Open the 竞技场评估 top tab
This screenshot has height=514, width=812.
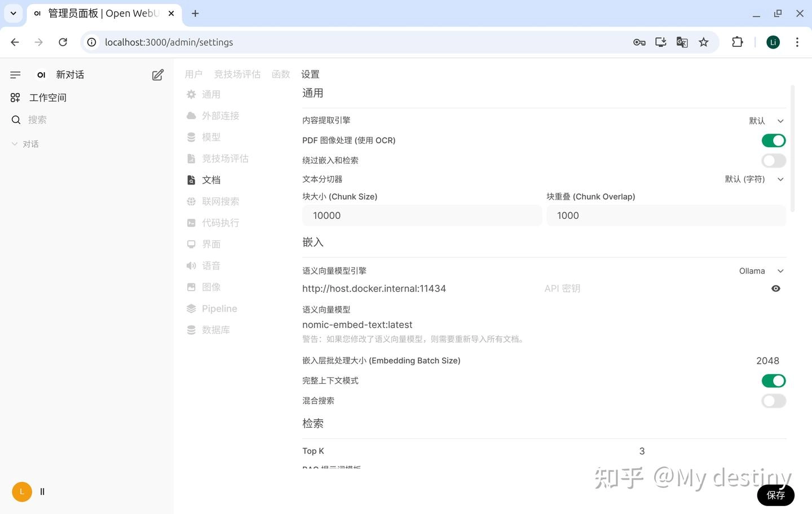coord(237,74)
